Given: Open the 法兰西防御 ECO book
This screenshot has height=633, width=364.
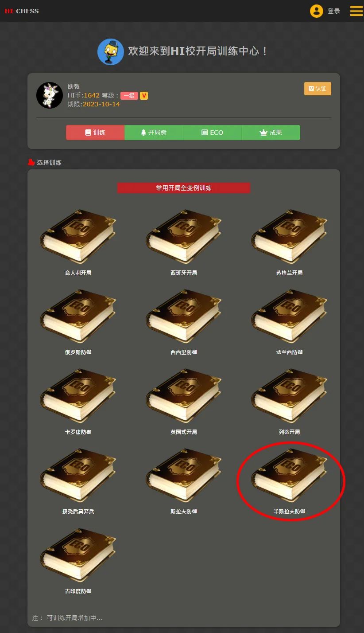Looking at the screenshot, I should click(x=289, y=316).
